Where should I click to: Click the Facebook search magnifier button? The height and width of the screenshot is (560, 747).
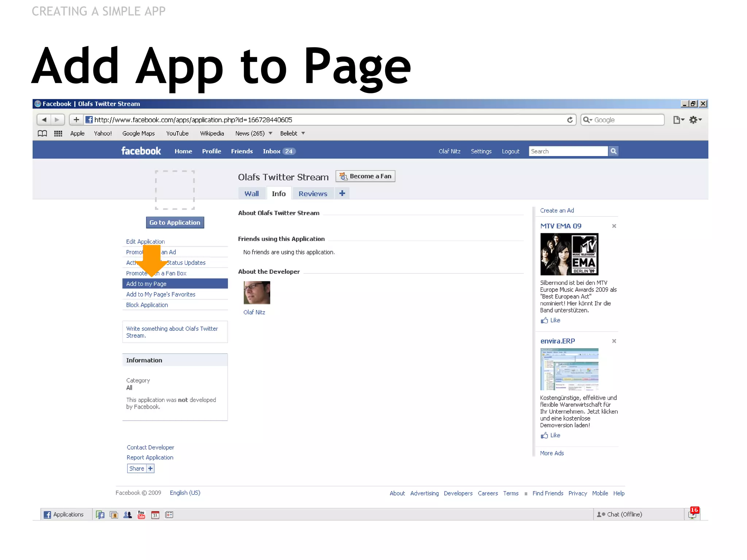pos(614,151)
